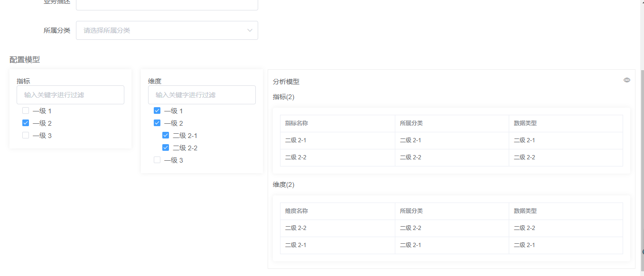Click the eye preview icon beside 分析模型
The width and height of the screenshot is (644, 276).
[627, 80]
